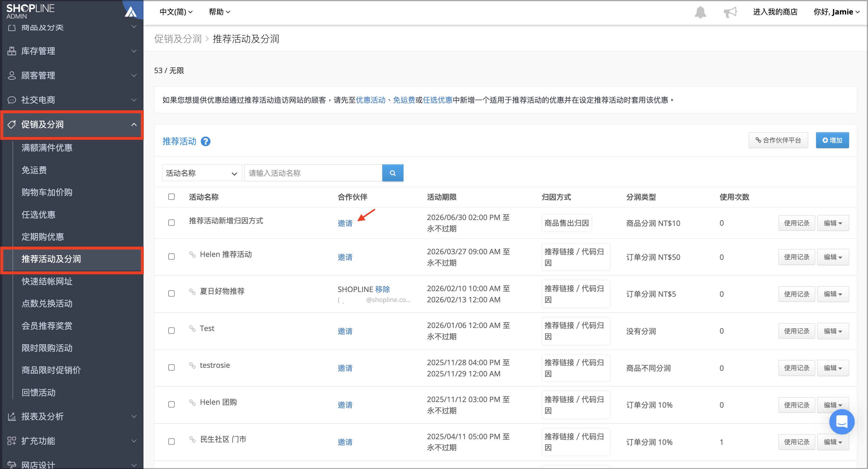
Task: Open 限时限购活动 in the sidebar
Action: [47, 348]
